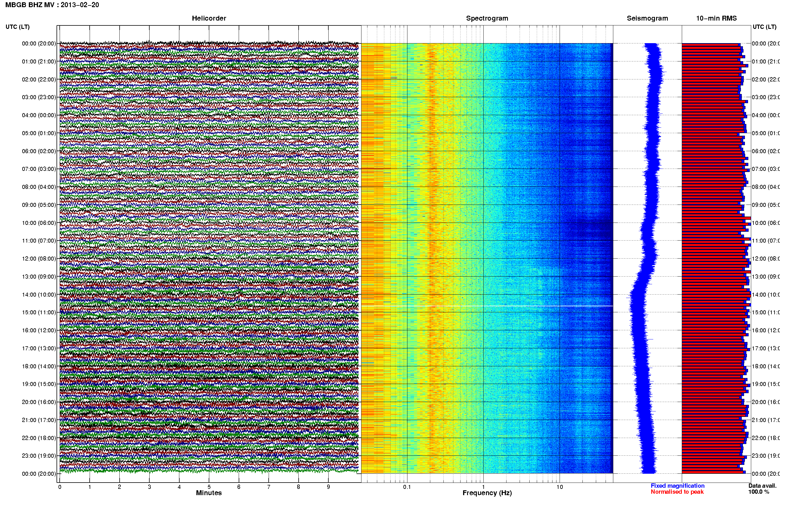812x508 pixels.
Task: Click the '0.1' frequency tick label
Action: (407, 487)
